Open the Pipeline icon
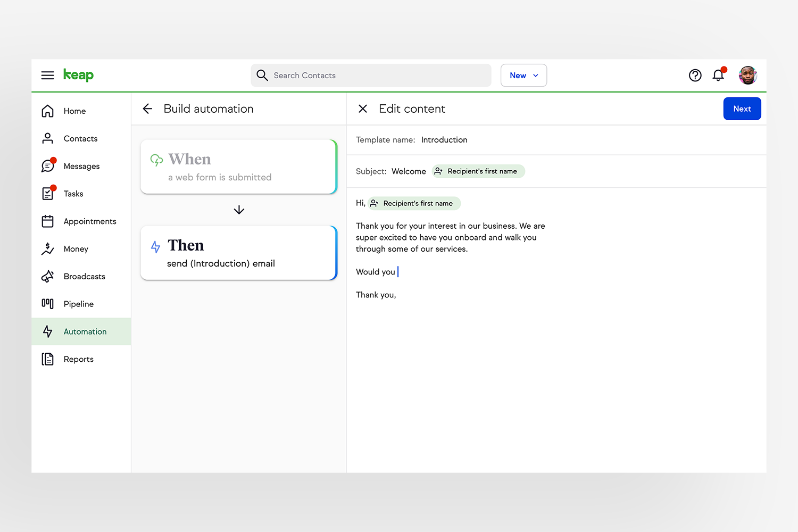 pyautogui.click(x=47, y=304)
